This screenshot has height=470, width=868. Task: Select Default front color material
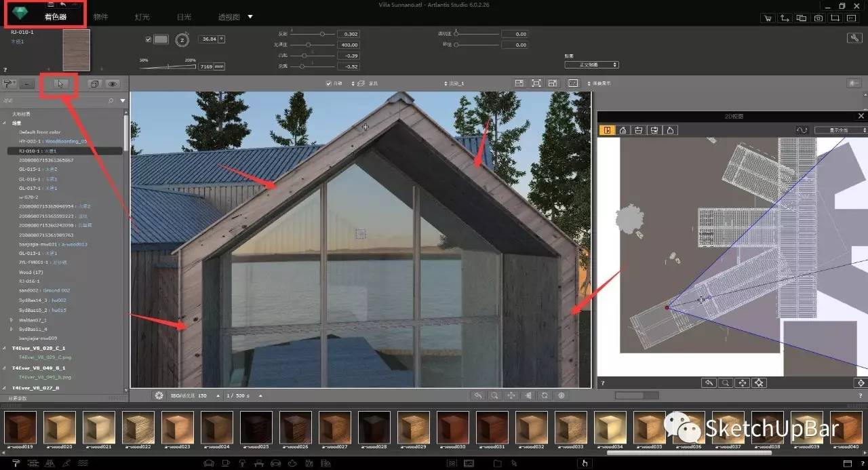[39, 132]
